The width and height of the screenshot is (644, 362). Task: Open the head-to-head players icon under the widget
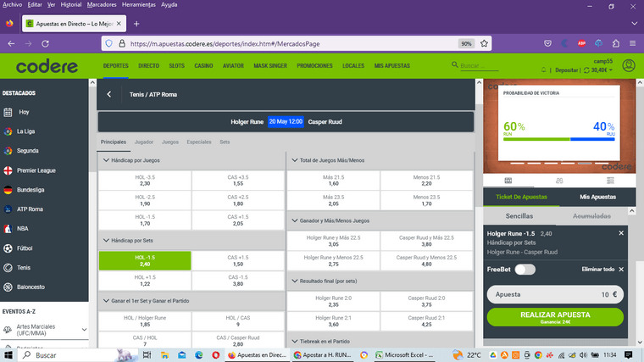pyautogui.click(x=559, y=181)
